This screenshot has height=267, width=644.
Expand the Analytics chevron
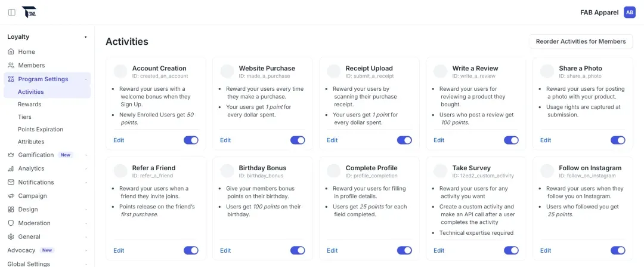86,168
